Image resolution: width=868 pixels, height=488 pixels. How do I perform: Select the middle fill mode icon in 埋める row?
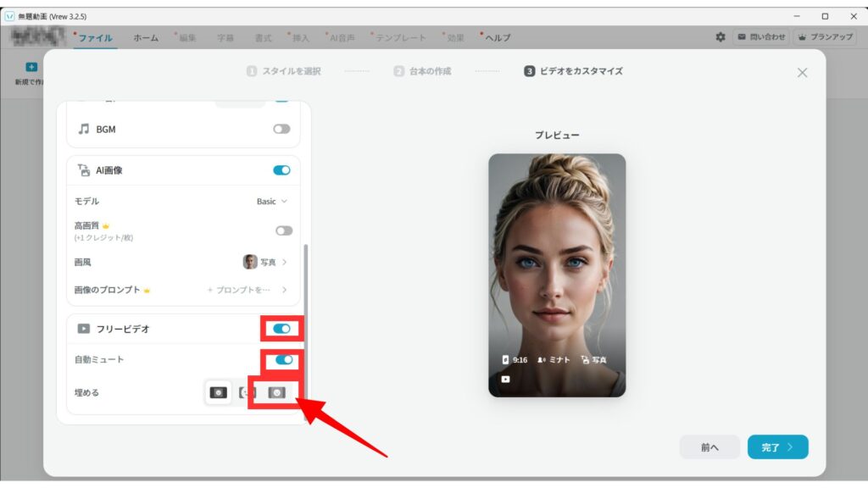pos(247,392)
